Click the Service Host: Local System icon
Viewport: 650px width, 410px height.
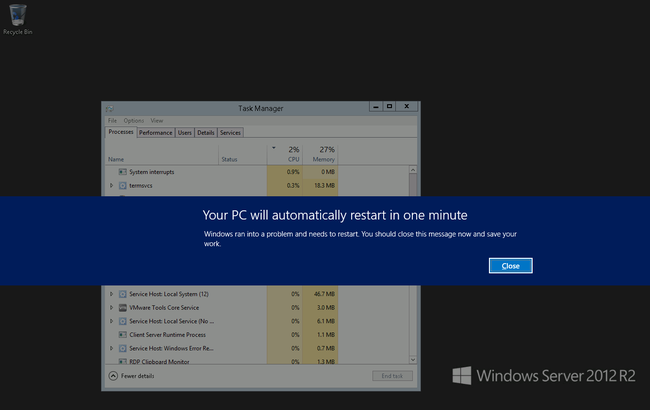click(x=122, y=294)
